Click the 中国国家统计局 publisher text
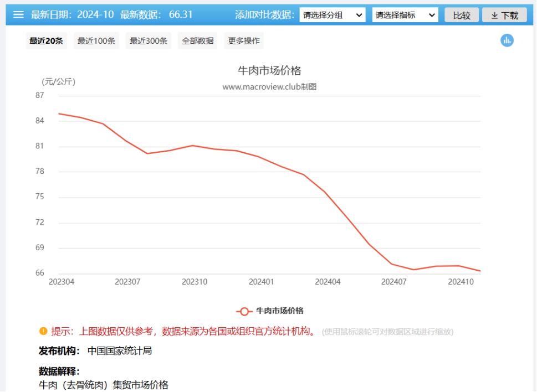 [120, 351]
